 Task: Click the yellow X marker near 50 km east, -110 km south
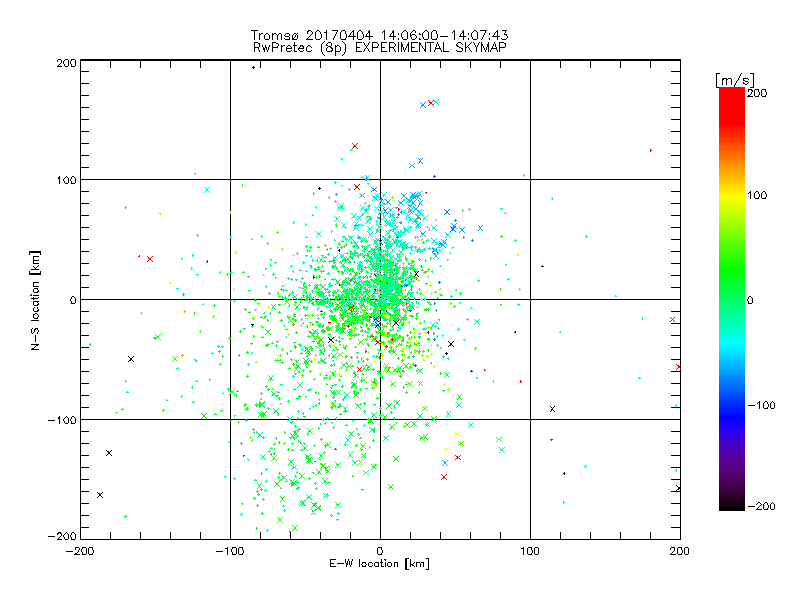point(457,434)
